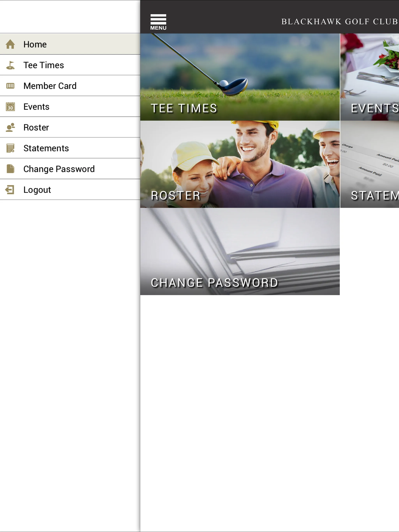Image resolution: width=399 pixels, height=532 pixels.
Task: Select Home from navigation list
Action: point(70,44)
